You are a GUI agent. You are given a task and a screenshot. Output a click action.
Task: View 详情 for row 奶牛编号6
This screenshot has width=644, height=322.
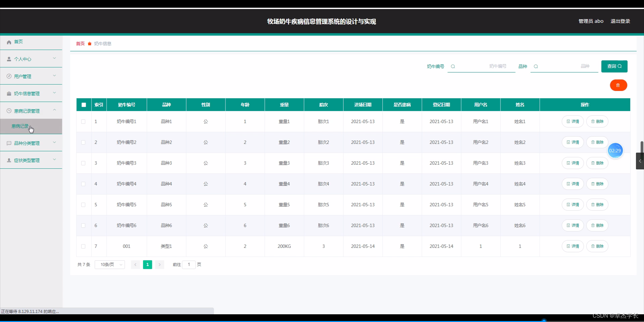[573, 225]
